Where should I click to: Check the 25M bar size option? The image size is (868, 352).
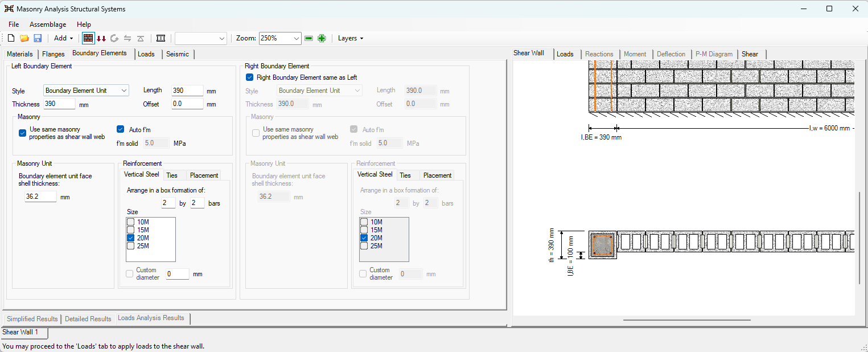click(x=131, y=246)
